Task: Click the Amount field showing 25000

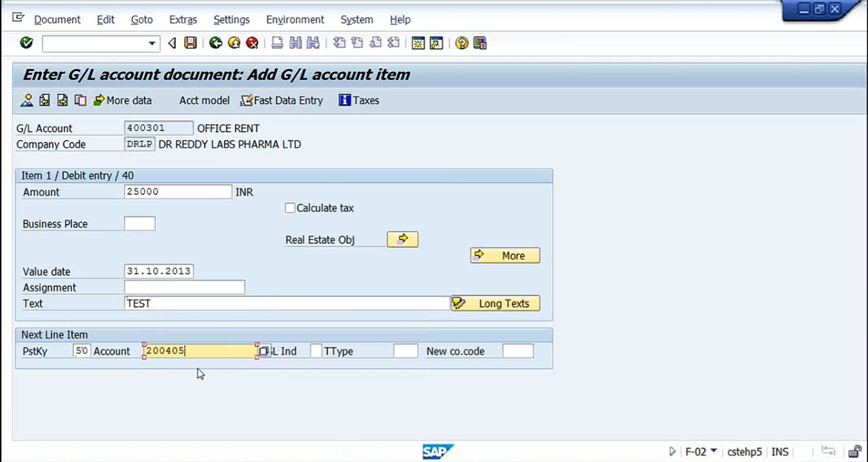Action: (178, 192)
